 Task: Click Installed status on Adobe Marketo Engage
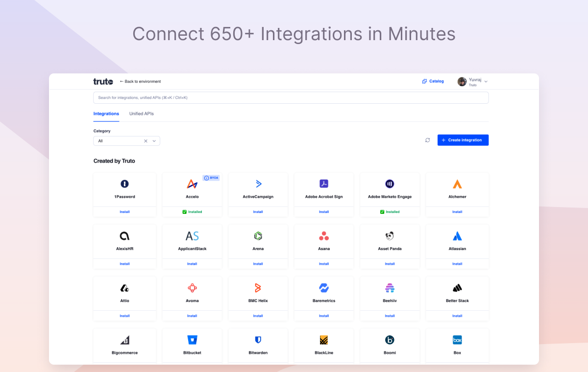point(390,212)
